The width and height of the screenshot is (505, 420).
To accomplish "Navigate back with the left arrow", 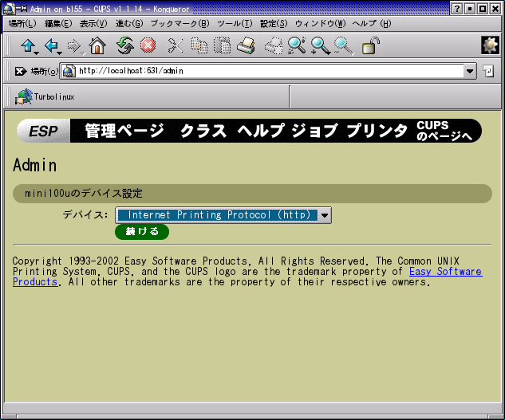I will (x=51, y=45).
